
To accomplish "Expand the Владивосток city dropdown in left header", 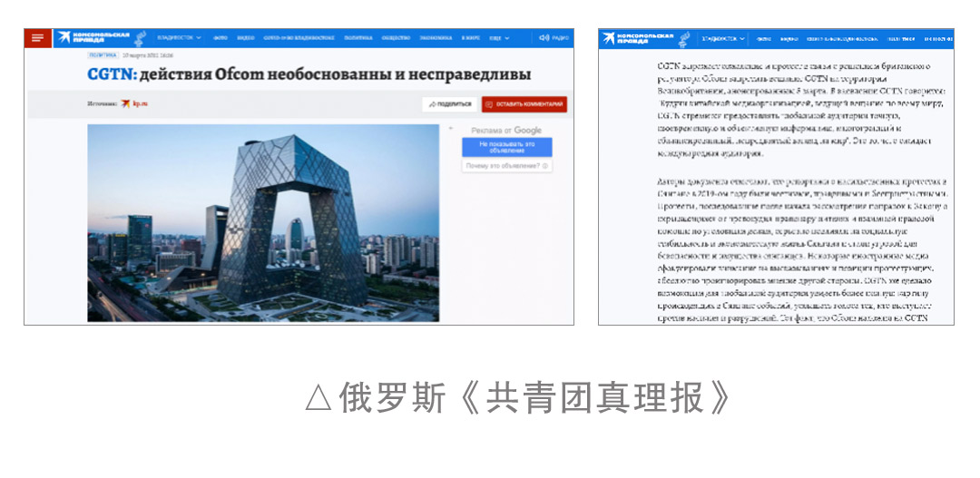I will (179, 38).
